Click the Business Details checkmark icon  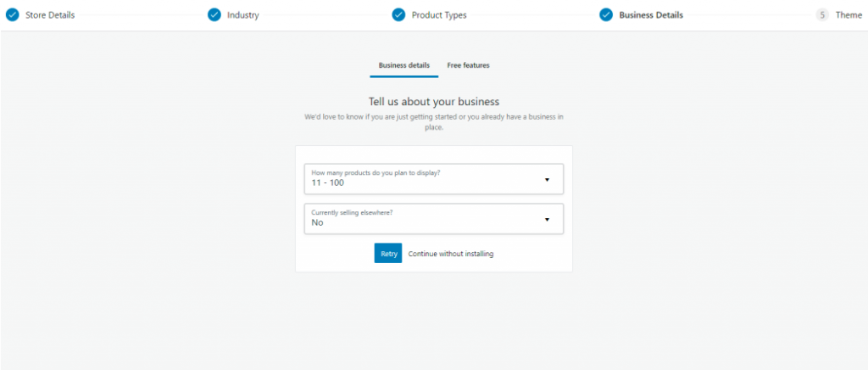(606, 15)
